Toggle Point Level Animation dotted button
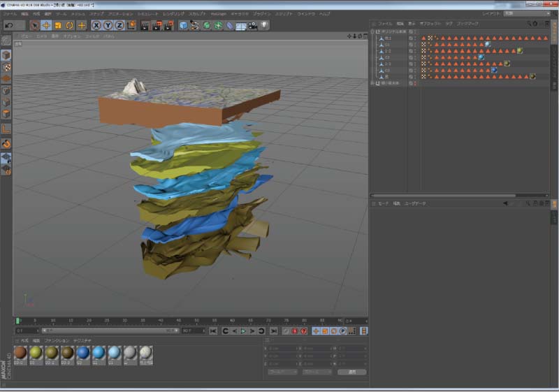Screen dimensions: 559x392 pos(352,331)
